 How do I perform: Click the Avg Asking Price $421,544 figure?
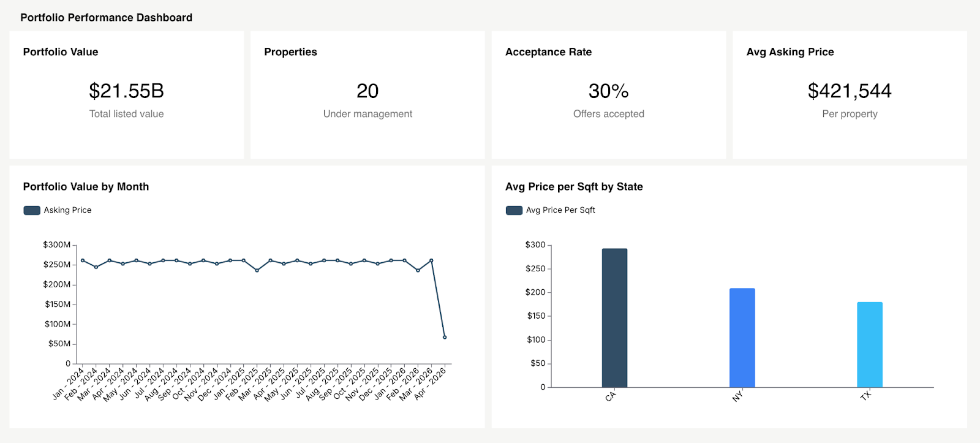pos(850,91)
